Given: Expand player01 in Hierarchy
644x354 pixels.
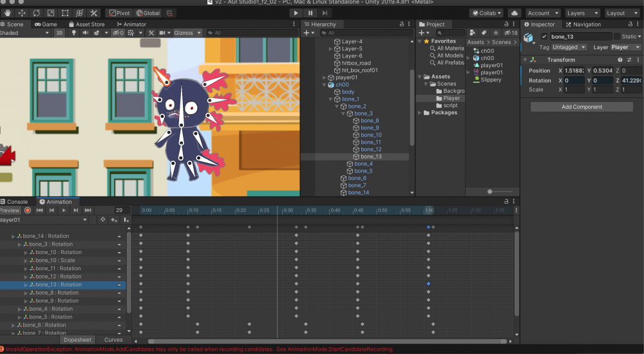Looking at the screenshot, I should pos(325,77).
